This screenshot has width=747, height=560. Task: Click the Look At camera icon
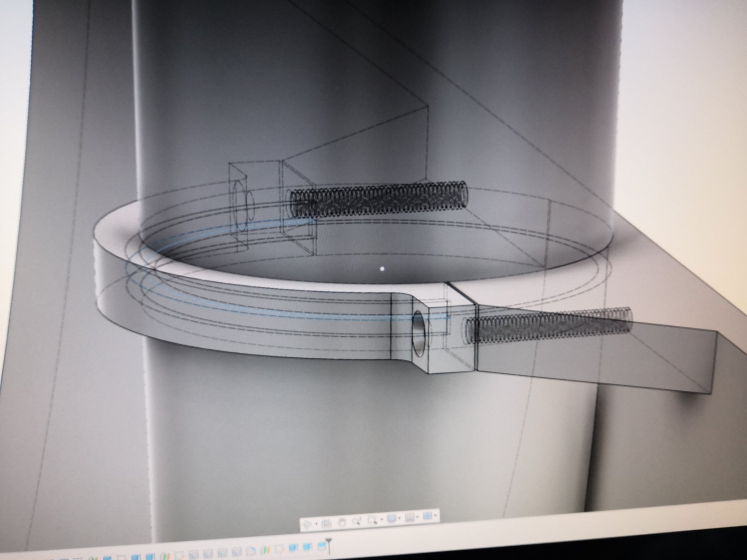(326, 523)
